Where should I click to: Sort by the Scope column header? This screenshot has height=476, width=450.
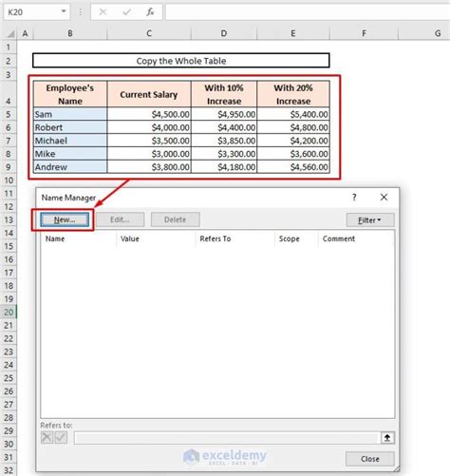tap(296, 238)
